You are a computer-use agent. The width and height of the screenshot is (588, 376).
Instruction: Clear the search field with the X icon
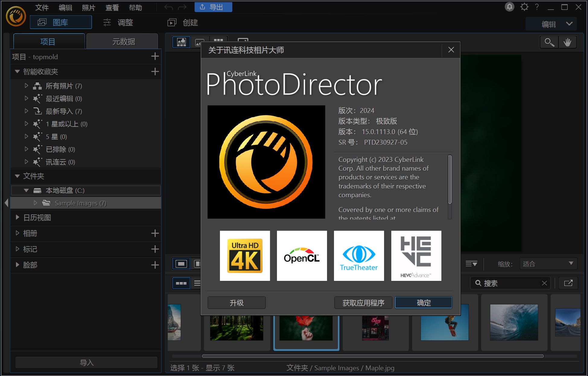pyautogui.click(x=544, y=283)
